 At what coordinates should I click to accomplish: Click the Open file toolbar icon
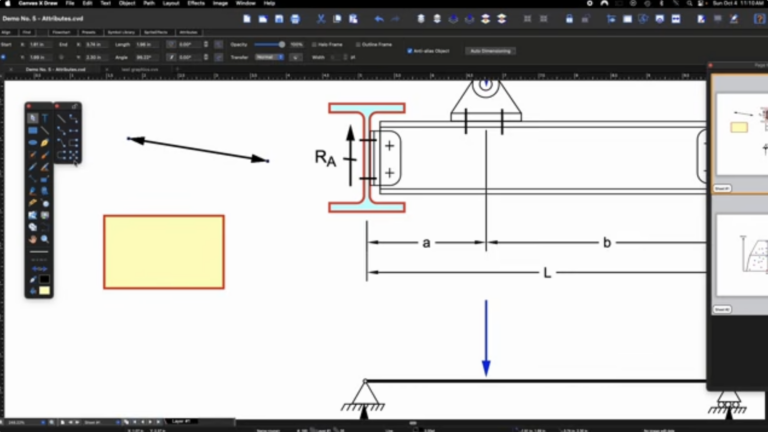263,19
